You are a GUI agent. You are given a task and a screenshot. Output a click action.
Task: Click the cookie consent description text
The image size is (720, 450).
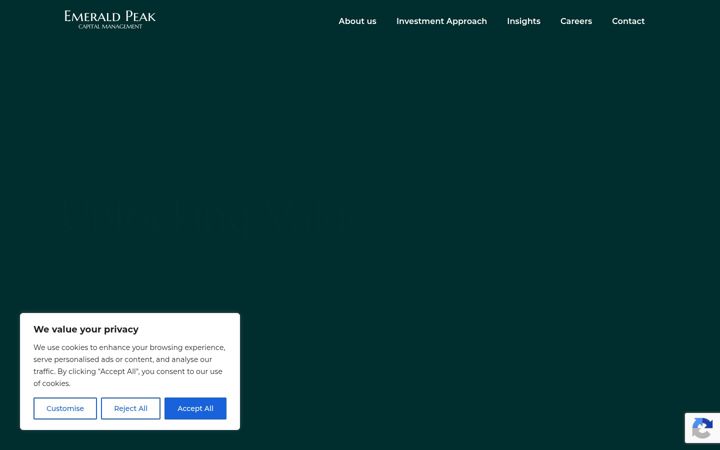129,366
